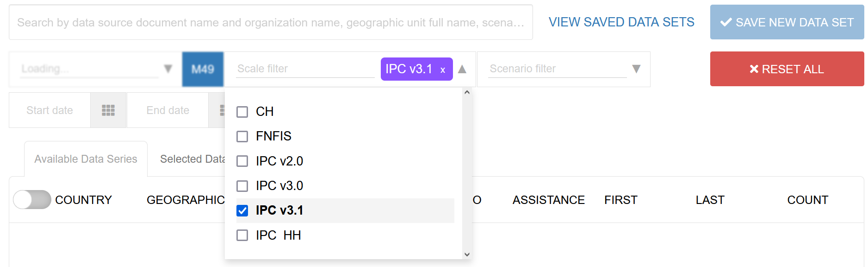Open the Start date calendar grid icon

108,110
